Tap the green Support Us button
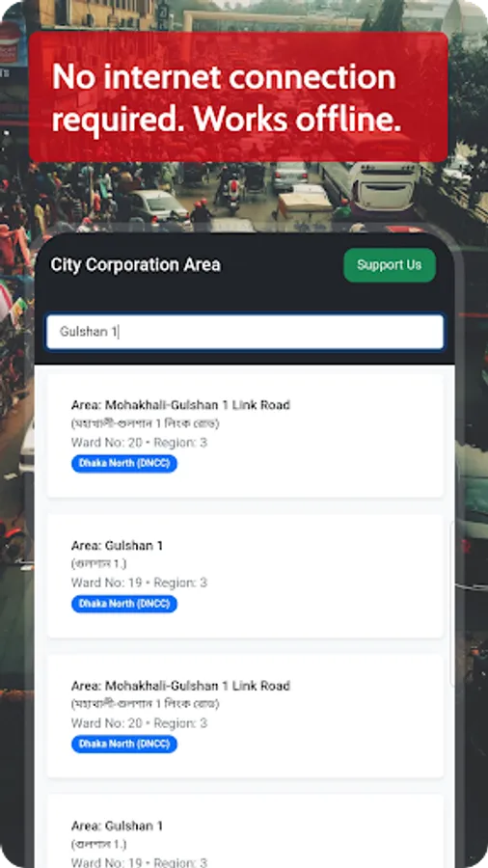 pyautogui.click(x=390, y=265)
